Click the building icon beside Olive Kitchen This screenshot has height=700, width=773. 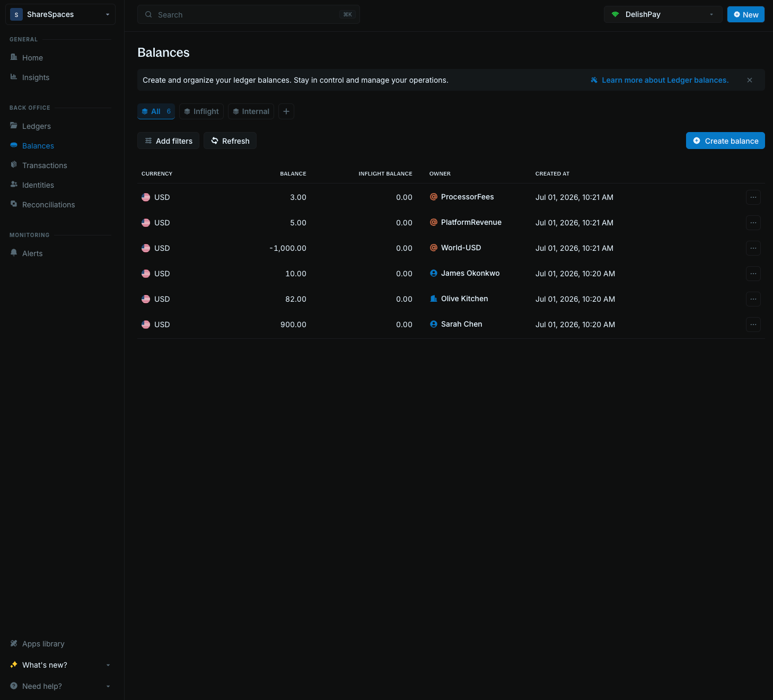[434, 299]
